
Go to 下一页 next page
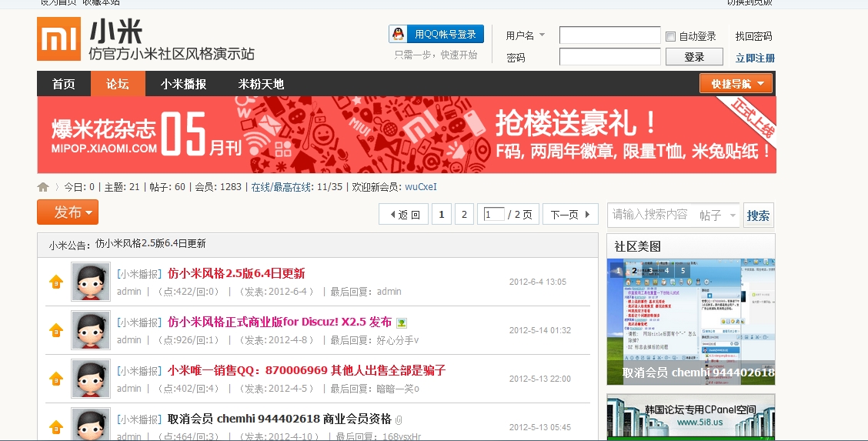pyautogui.click(x=570, y=214)
